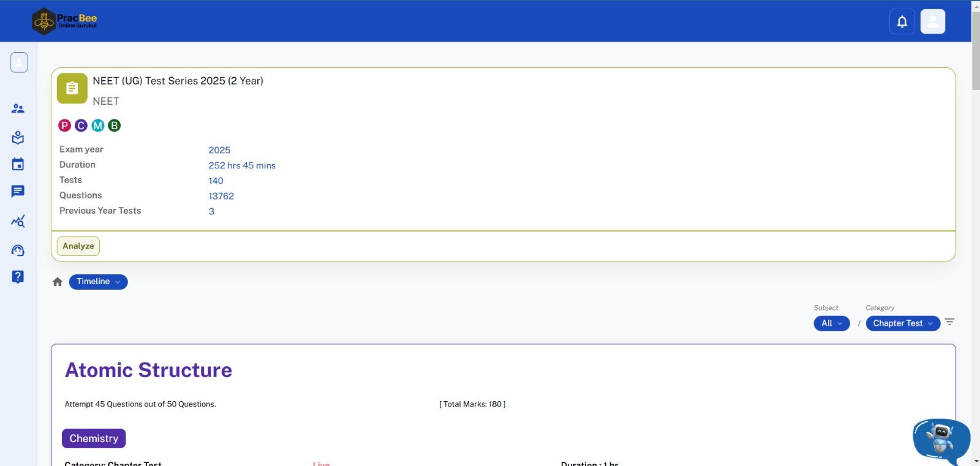980x466 pixels.
Task: Open the notifications bell
Action: coord(902,21)
